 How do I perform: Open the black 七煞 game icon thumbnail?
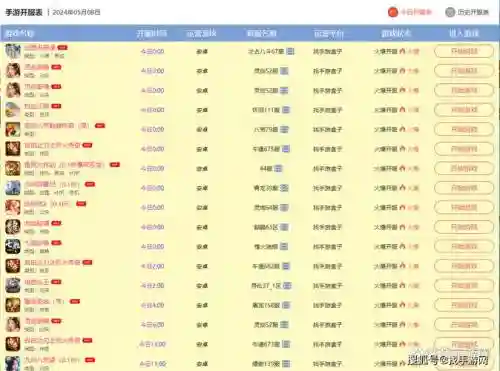13,247
